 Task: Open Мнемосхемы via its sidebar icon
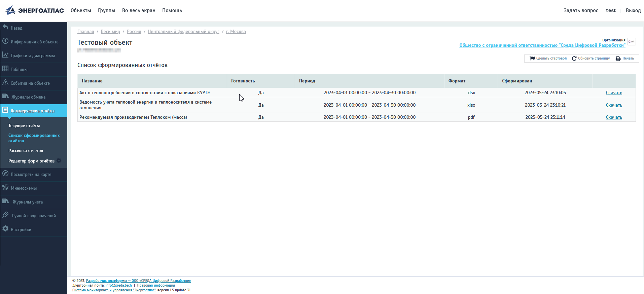(5, 187)
